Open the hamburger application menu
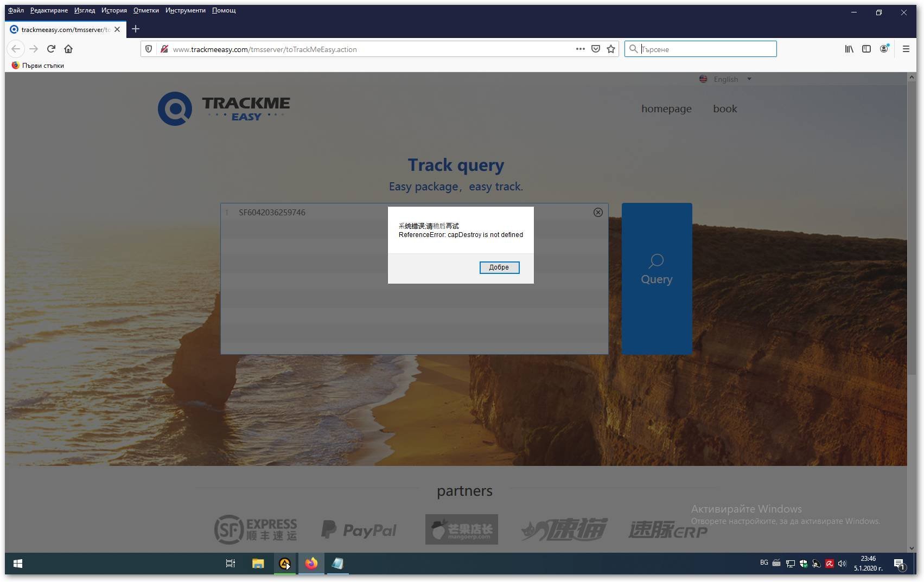 (906, 49)
